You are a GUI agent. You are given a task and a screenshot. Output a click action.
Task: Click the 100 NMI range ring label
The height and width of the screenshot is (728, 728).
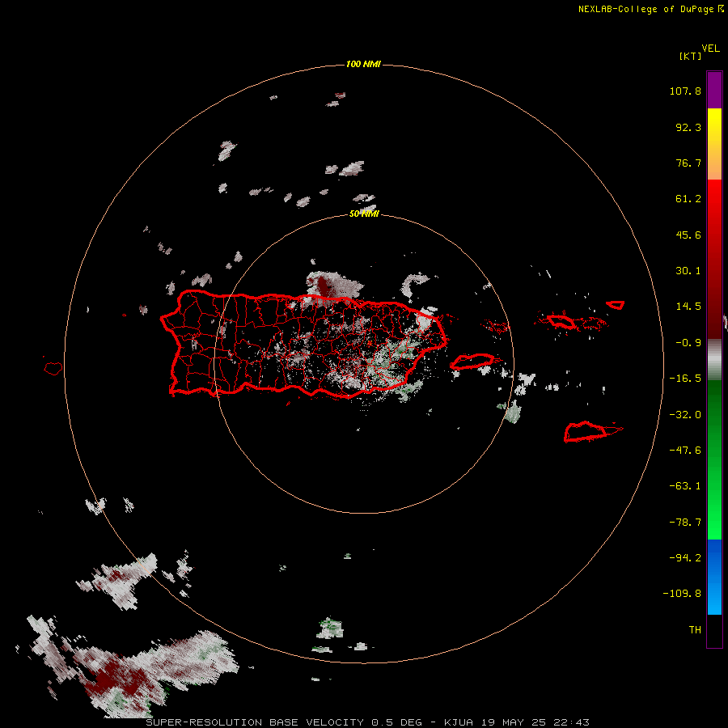pos(363,64)
